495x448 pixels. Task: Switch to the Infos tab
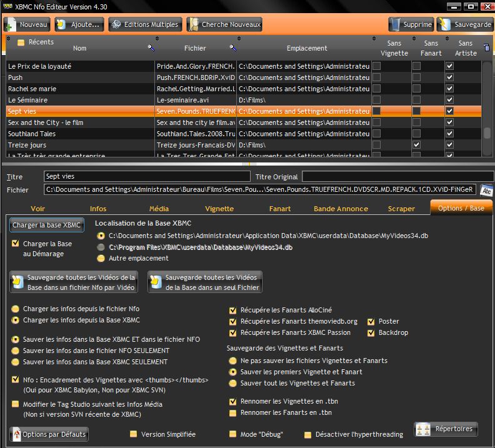(x=98, y=209)
